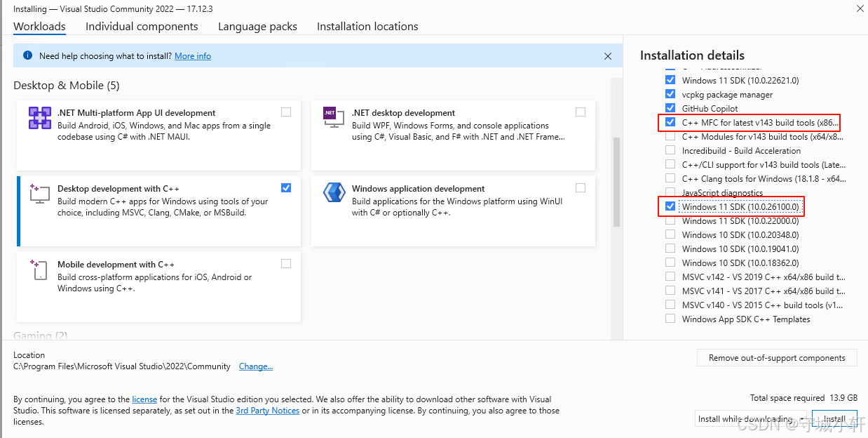Uncheck GitHub Copilot component
Image resolution: width=868 pixels, height=438 pixels.
670,108
